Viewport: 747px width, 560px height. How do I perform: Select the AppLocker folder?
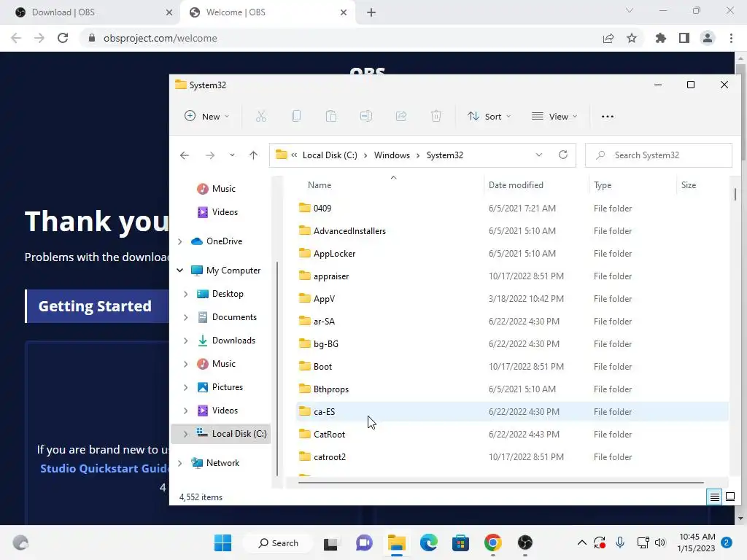click(512, 254)
